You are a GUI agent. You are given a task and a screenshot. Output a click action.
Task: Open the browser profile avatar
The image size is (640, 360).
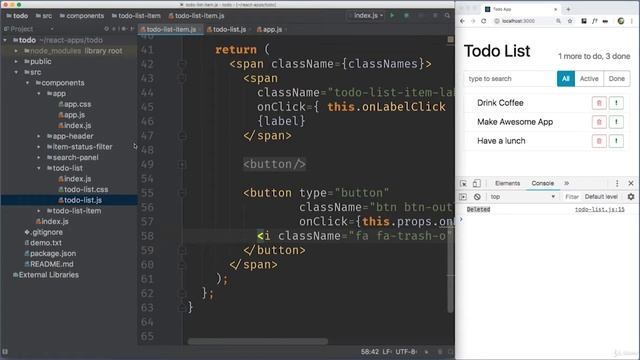(620, 21)
